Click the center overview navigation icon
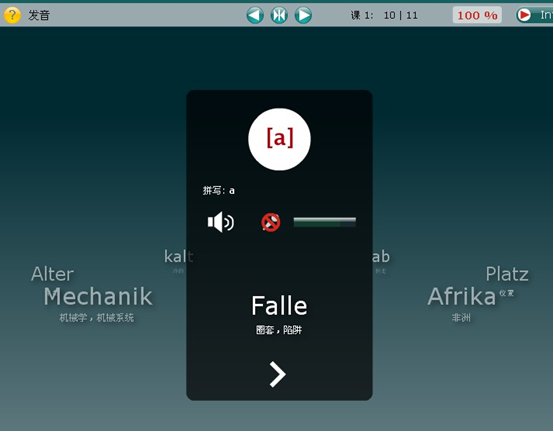The image size is (554, 432). pyautogui.click(x=279, y=15)
